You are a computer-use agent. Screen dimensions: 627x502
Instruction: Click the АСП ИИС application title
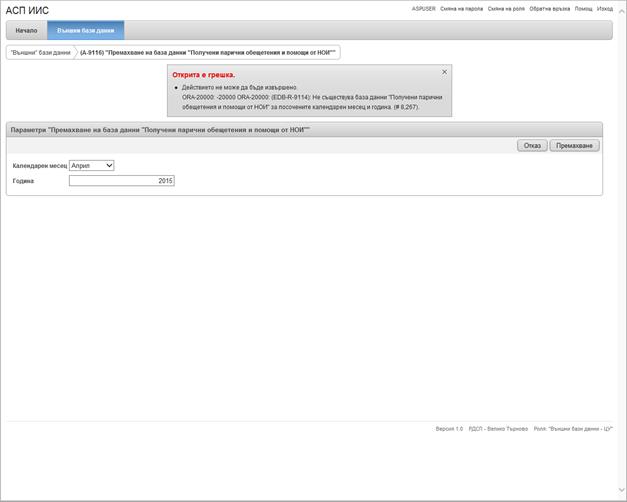click(x=28, y=10)
